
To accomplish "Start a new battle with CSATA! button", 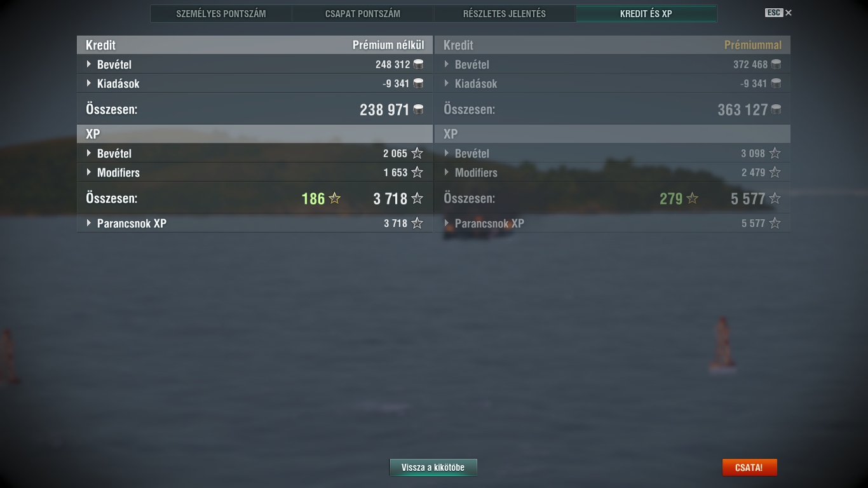I will click(x=749, y=467).
